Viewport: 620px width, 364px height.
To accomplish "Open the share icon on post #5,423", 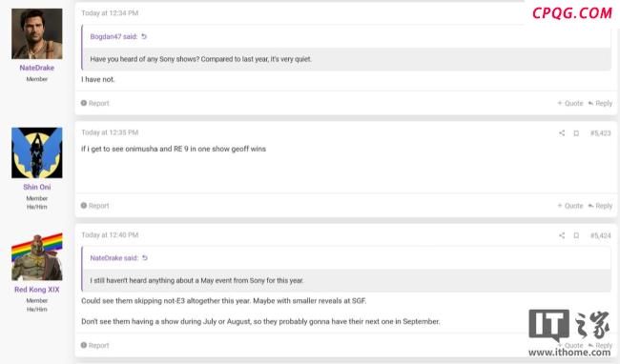I will [x=562, y=133].
